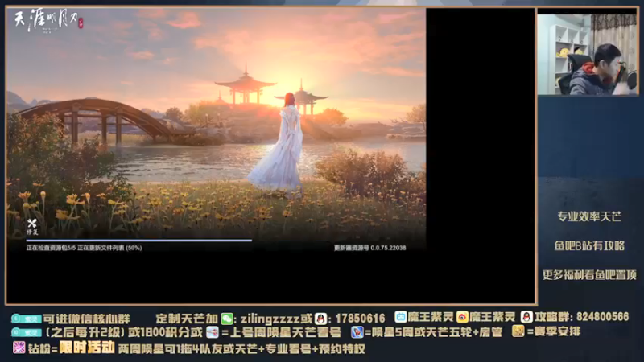This screenshot has height=362, width=644.
Task: Click the pink 钻粉 diamond icon
Action: (19, 348)
